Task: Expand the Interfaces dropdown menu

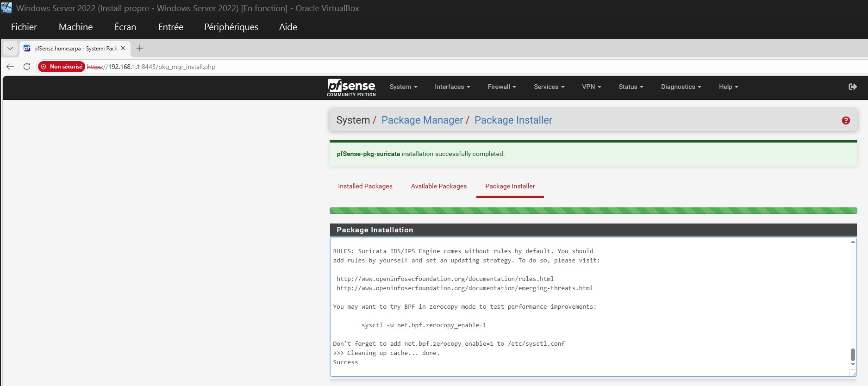Action: (452, 87)
